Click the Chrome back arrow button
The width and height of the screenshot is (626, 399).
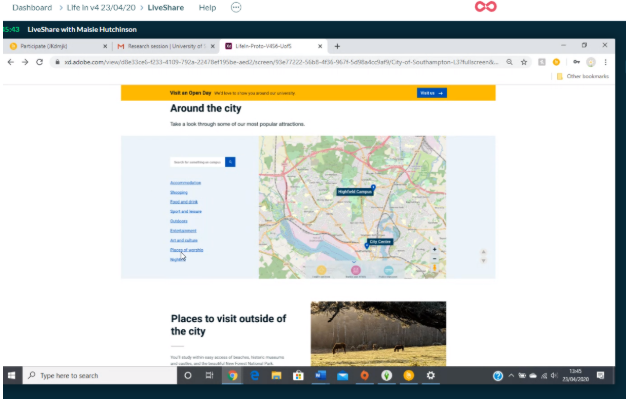[x=11, y=62]
